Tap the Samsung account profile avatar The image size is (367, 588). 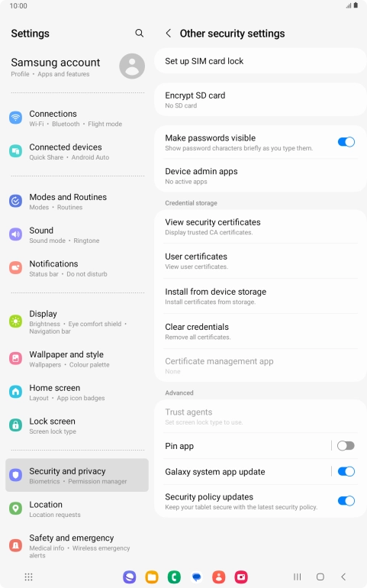pyautogui.click(x=132, y=66)
